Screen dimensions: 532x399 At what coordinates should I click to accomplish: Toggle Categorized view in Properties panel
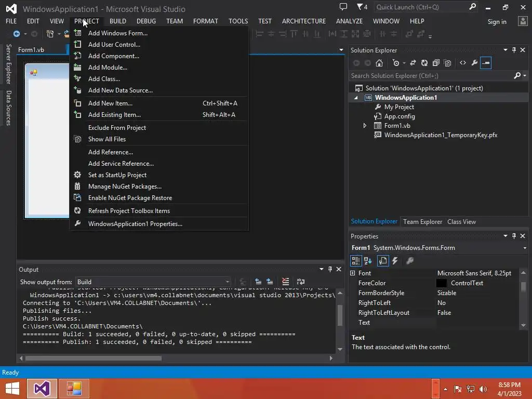click(355, 261)
